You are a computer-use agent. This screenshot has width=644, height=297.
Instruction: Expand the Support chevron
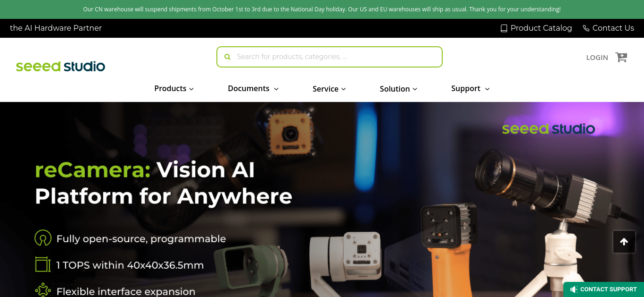487,89
